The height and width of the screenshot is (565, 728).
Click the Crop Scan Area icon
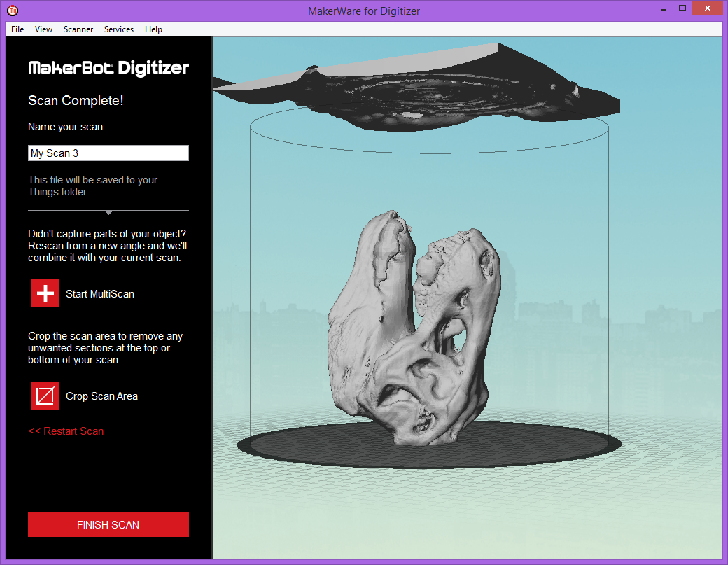[x=45, y=396]
